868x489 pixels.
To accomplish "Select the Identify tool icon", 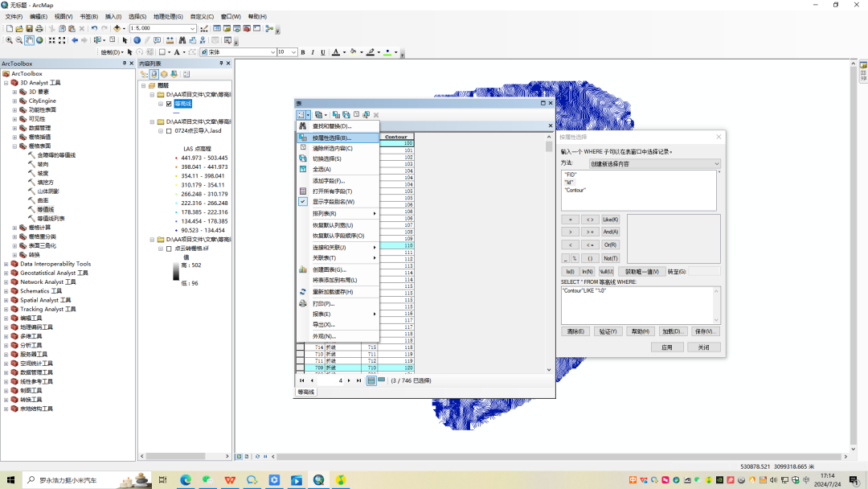I will click(x=137, y=40).
